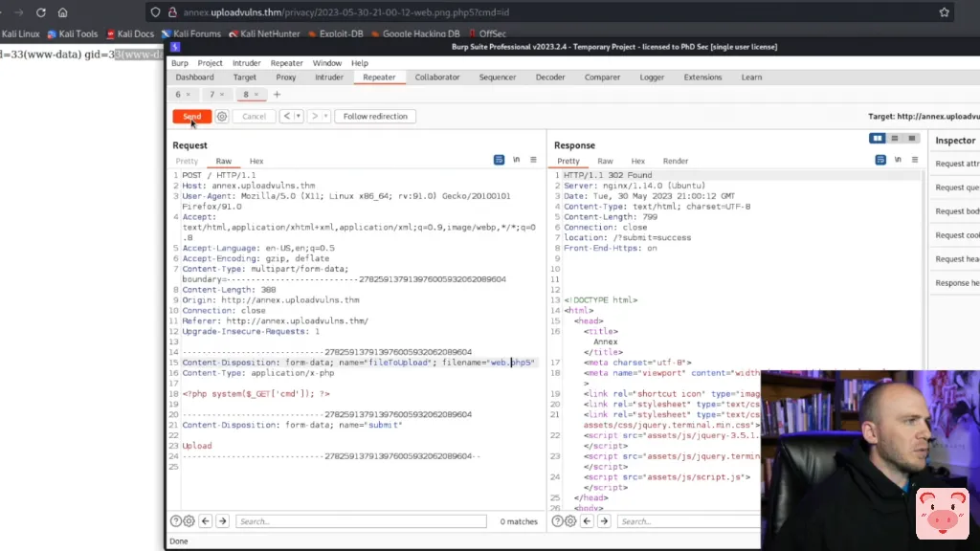Viewport: 980px width, 551px height.
Task: Open the Render tab in Response
Action: tap(675, 162)
